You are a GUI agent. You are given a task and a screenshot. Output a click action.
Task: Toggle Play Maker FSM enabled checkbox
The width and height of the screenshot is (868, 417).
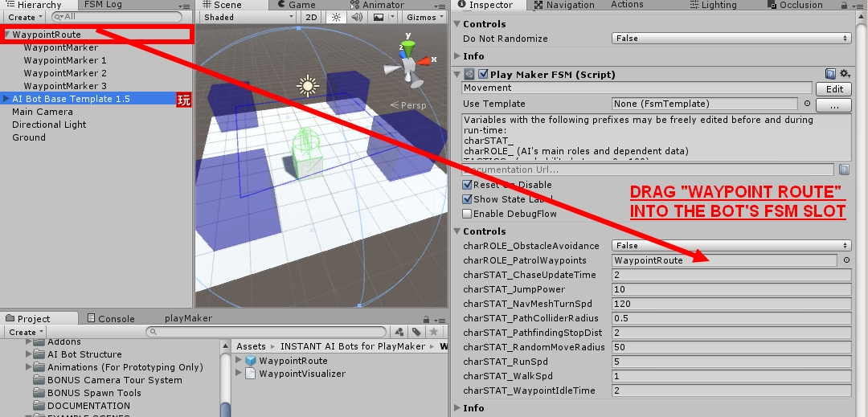click(x=483, y=74)
